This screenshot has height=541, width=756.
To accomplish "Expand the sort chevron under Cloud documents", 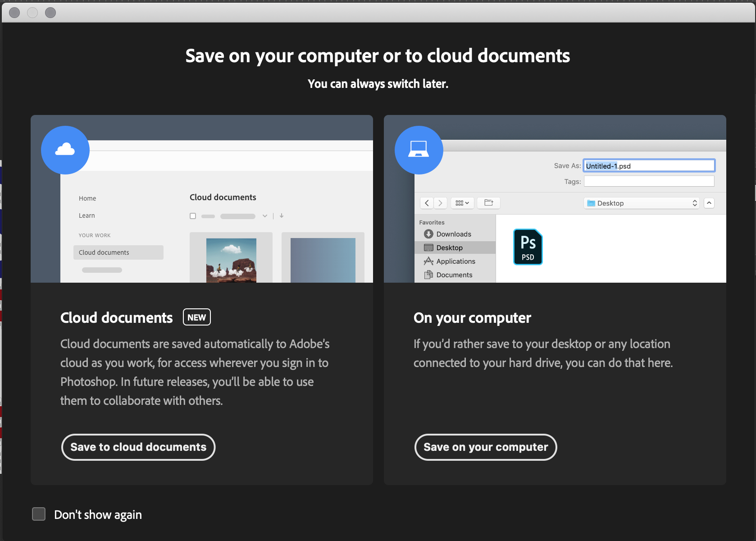I will pyautogui.click(x=265, y=216).
